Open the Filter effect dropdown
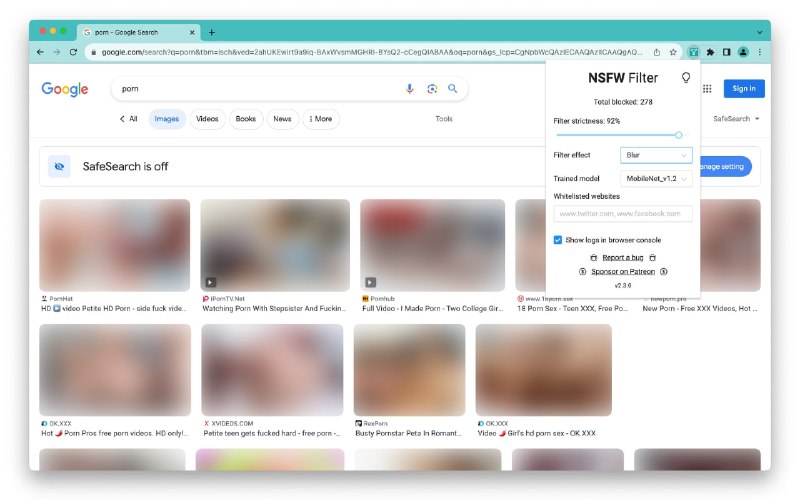 tap(656, 155)
